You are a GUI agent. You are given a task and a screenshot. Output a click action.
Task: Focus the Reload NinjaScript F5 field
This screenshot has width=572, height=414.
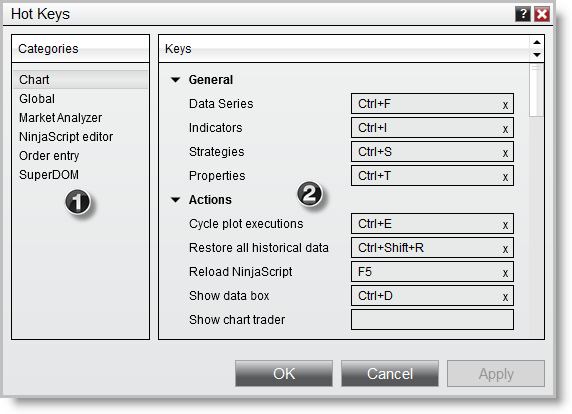(x=432, y=272)
